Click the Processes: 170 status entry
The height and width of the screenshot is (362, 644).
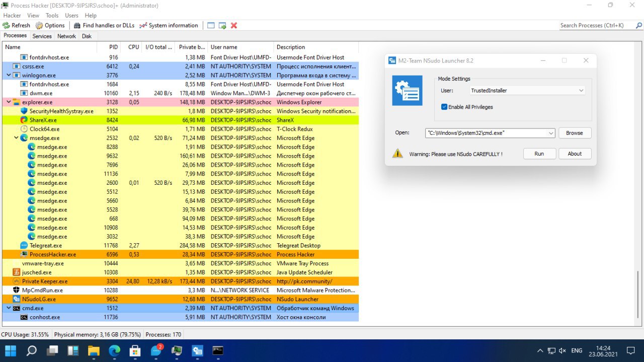click(163, 334)
